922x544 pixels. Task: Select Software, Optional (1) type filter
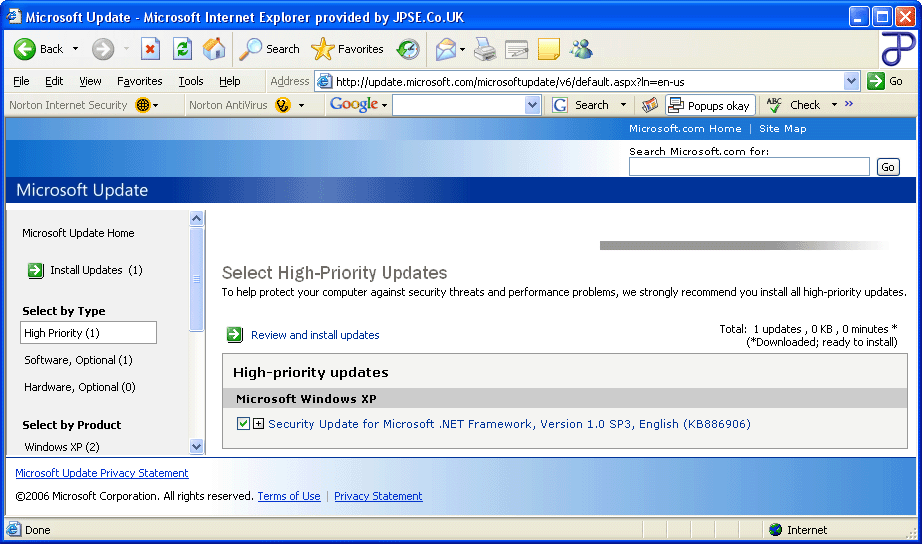[x=78, y=360]
